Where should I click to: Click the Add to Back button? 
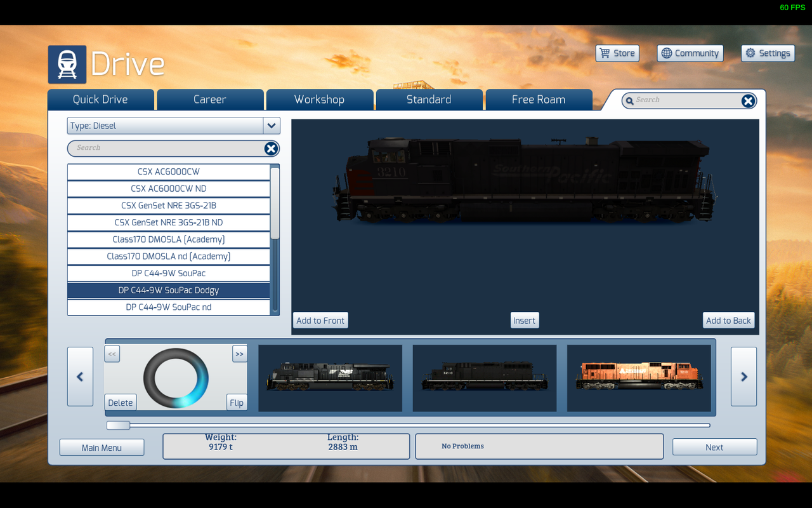coord(728,321)
